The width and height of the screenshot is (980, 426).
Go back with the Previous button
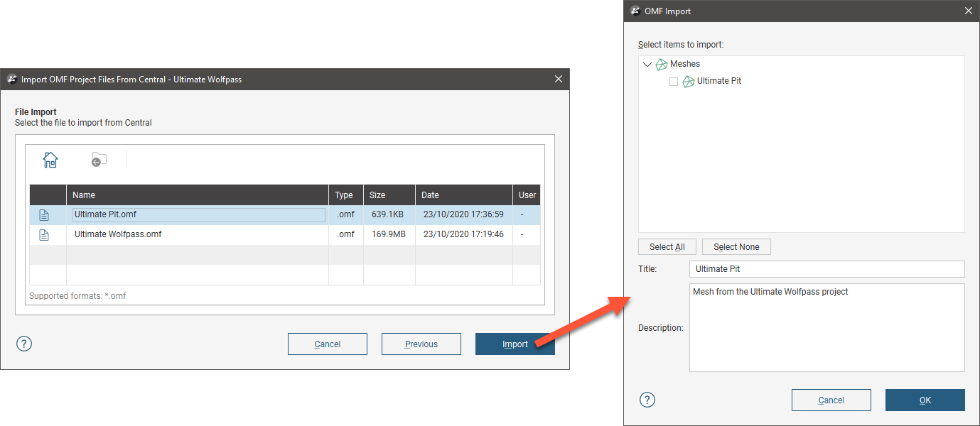click(421, 344)
